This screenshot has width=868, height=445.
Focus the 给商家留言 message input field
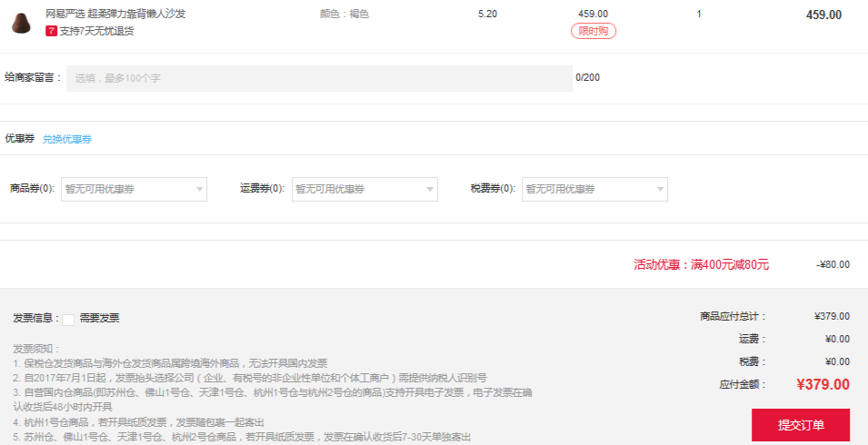pyautogui.click(x=319, y=78)
